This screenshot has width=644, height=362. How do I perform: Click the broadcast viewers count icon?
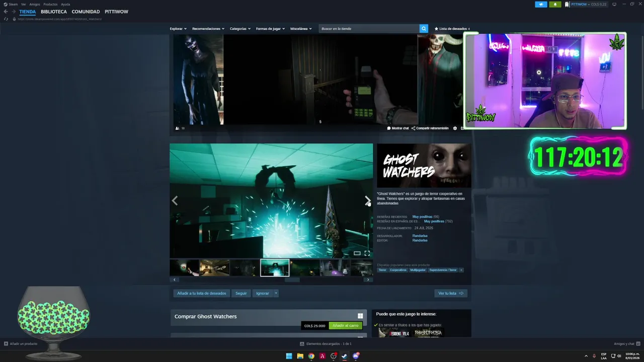pos(177,128)
